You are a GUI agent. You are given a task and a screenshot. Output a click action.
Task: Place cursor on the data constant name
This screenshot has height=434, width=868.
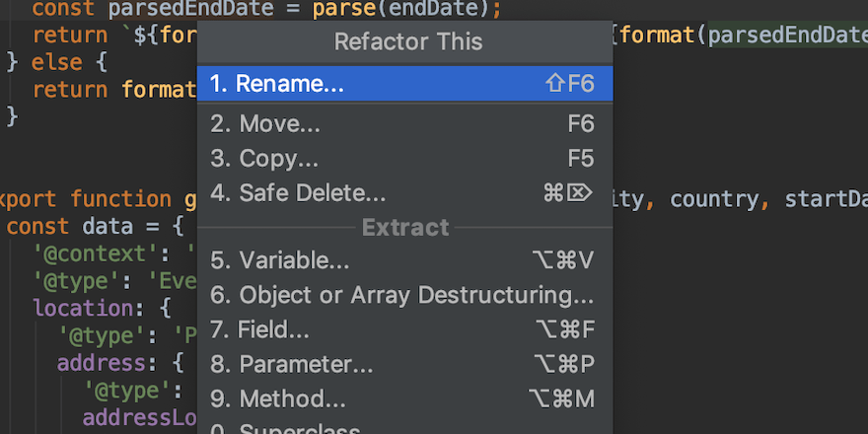click(102, 226)
